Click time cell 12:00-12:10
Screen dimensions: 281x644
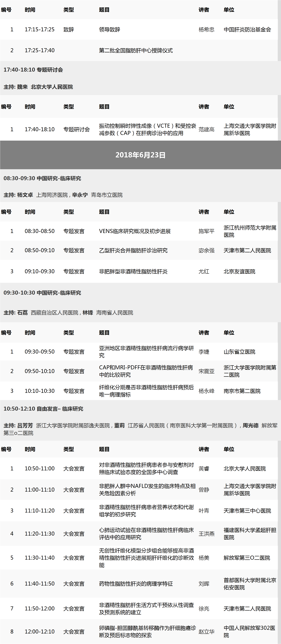click(40, 632)
